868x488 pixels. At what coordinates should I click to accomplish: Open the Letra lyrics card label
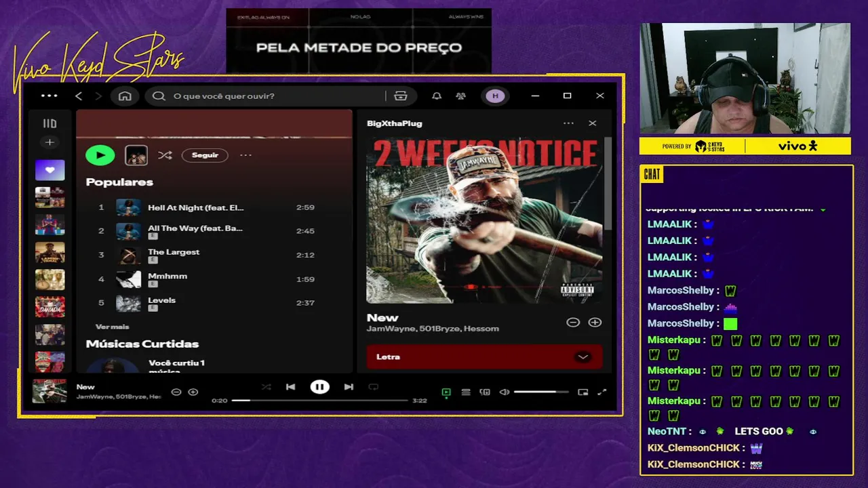pos(388,357)
